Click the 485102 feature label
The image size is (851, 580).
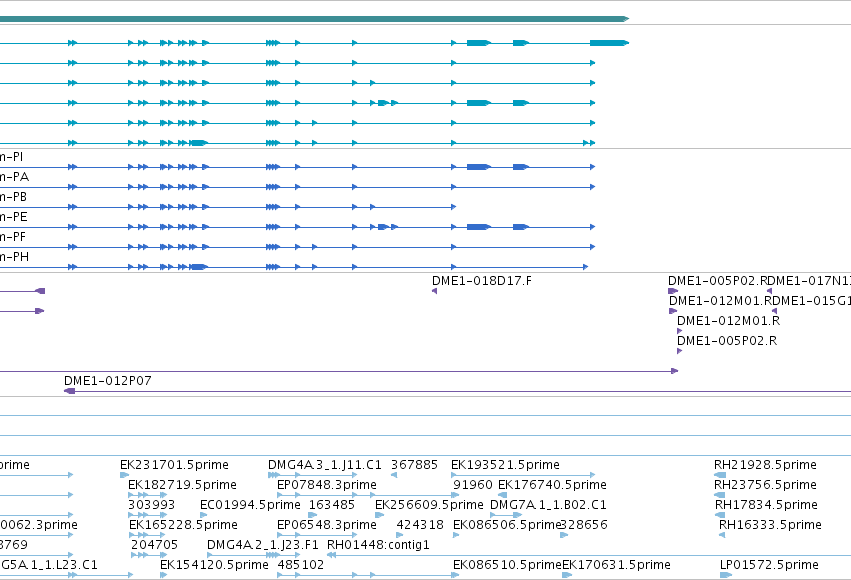tap(301, 565)
